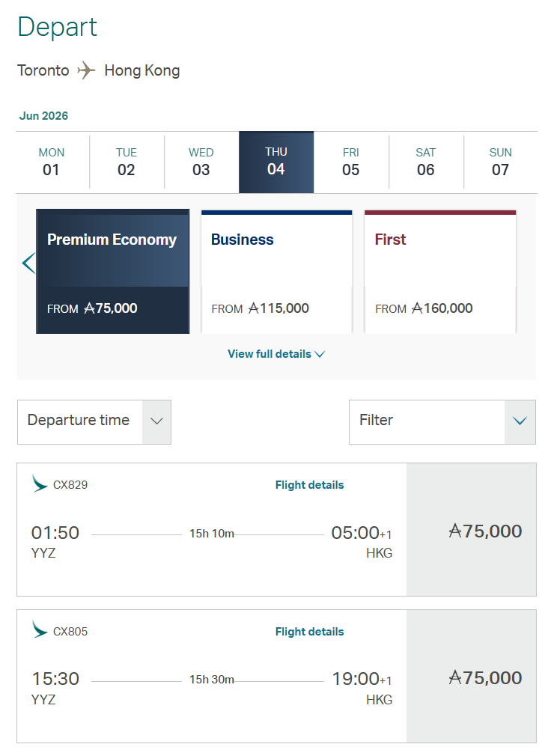
Task: Choose the First cabin card
Action: click(x=440, y=272)
